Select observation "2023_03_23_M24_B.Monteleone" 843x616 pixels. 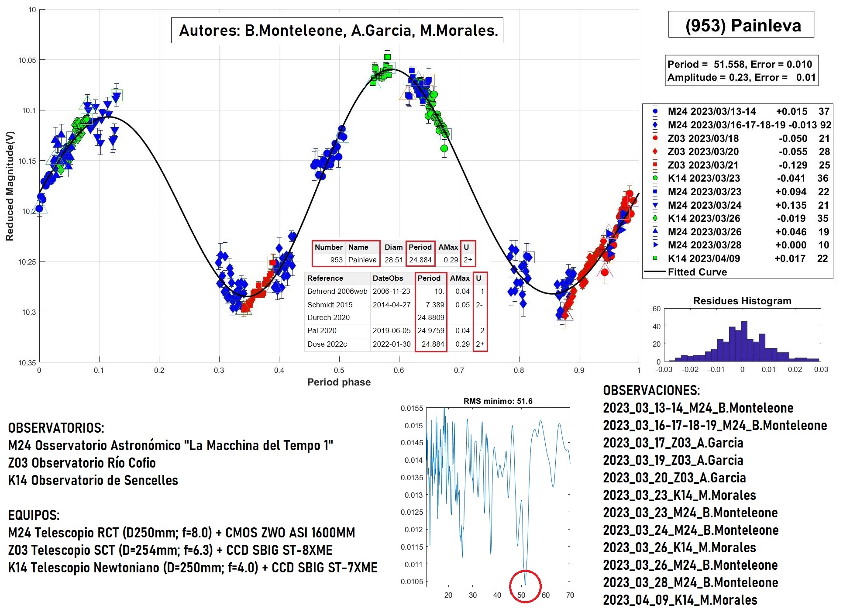690,513
